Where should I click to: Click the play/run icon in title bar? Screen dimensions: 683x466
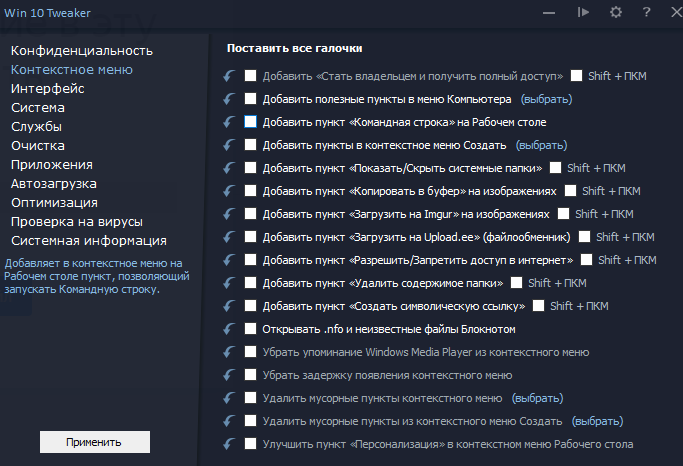coord(584,12)
